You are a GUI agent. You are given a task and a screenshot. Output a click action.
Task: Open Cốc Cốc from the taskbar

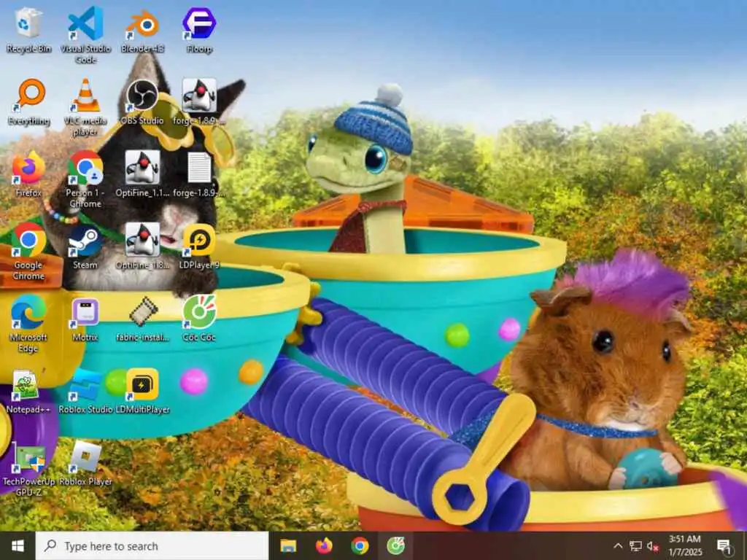click(395, 545)
